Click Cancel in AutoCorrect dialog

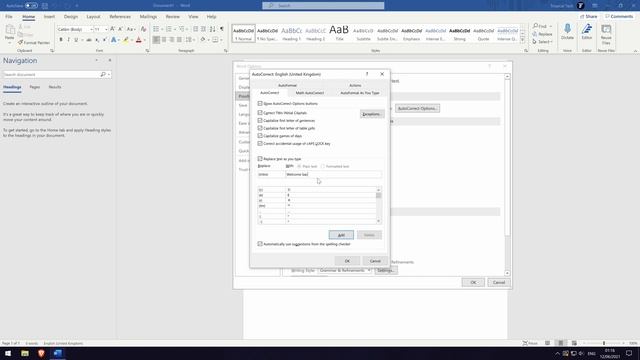(x=375, y=261)
